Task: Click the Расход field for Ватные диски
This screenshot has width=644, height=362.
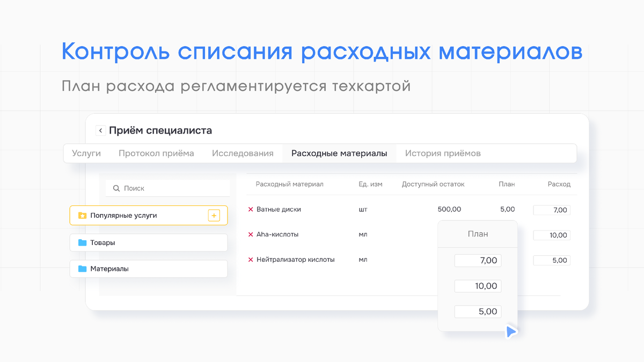Action: point(552,210)
